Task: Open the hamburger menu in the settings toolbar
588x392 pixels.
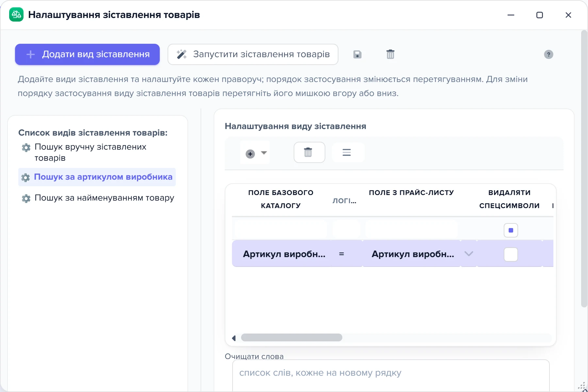Action: [347, 152]
